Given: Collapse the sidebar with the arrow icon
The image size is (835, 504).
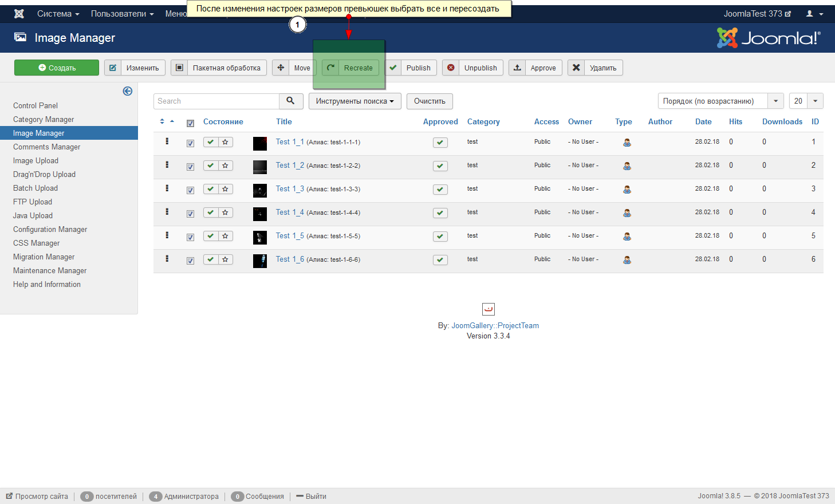Looking at the screenshot, I should (128, 91).
